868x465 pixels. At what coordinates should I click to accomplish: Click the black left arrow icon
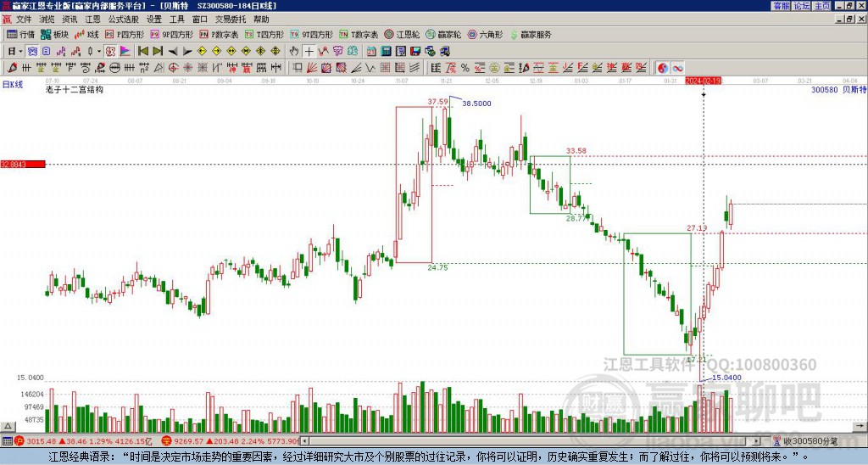pos(173,52)
